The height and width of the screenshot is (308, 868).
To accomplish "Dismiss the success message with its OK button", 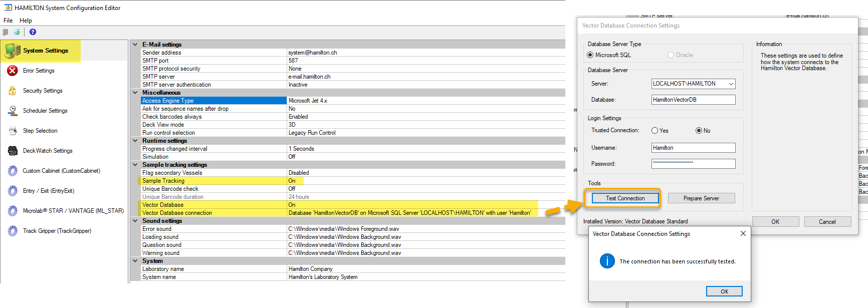I will click(724, 291).
